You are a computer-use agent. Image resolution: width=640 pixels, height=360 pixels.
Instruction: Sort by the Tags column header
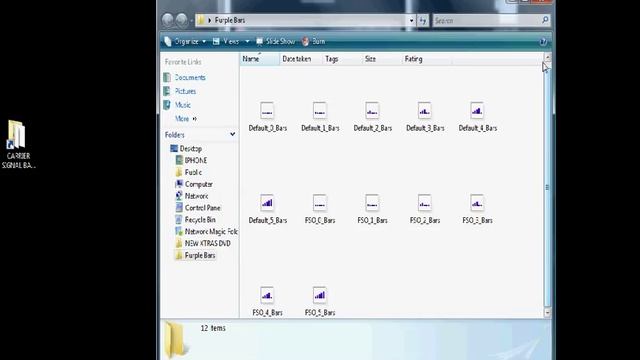click(x=342, y=59)
